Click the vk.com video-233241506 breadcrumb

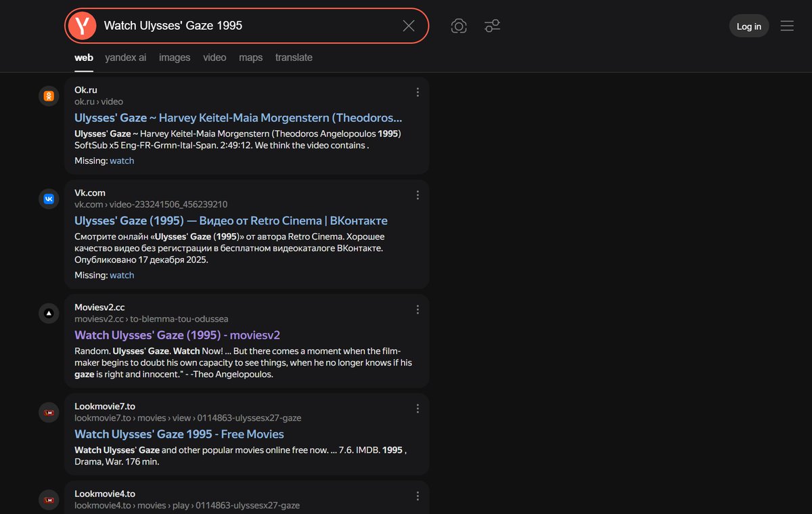(x=151, y=205)
